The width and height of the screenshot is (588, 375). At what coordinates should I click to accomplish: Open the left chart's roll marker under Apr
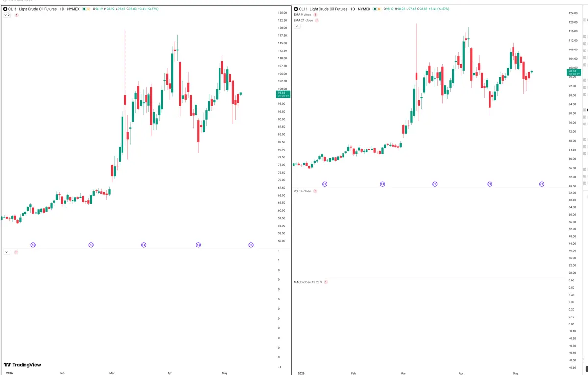(x=198, y=245)
